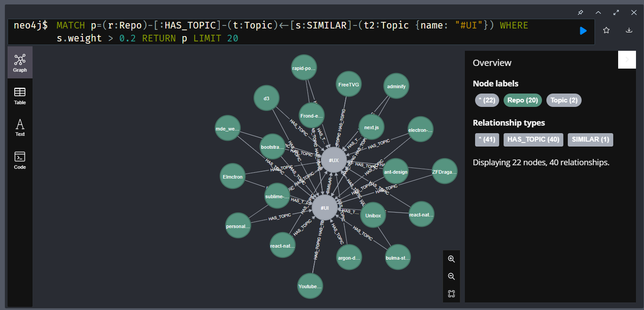The height and width of the screenshot is (310, 644).
Task: Switch to the Table view
Action: [x=20, y=96]
